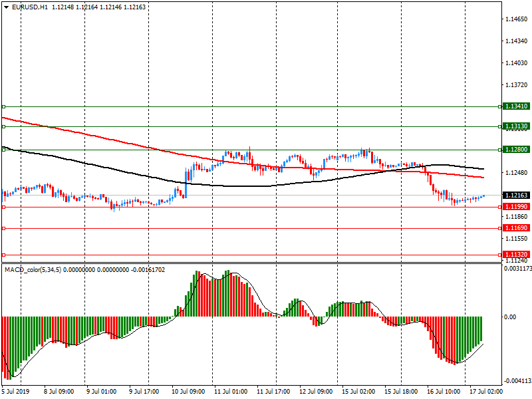Click the right handle of the 1.11320 line

pos(500,255)
